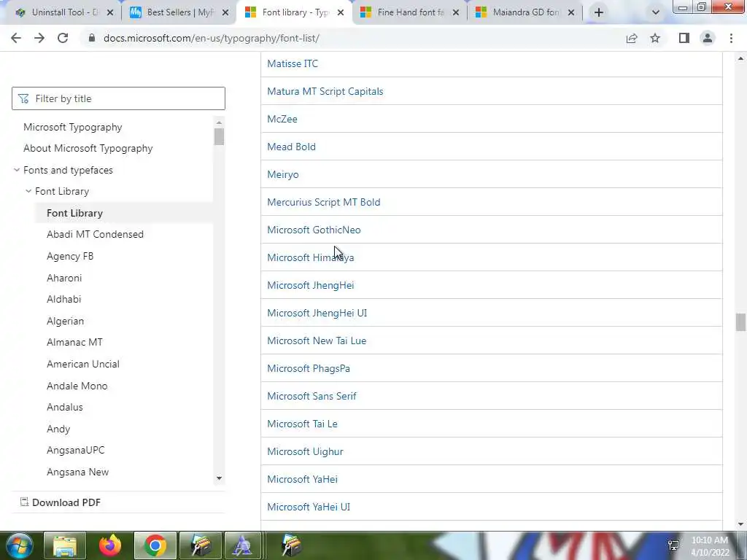The height and width of the screenshot is (560, 747).
Task: Open network icon in system tray
Action: [673, 545]
